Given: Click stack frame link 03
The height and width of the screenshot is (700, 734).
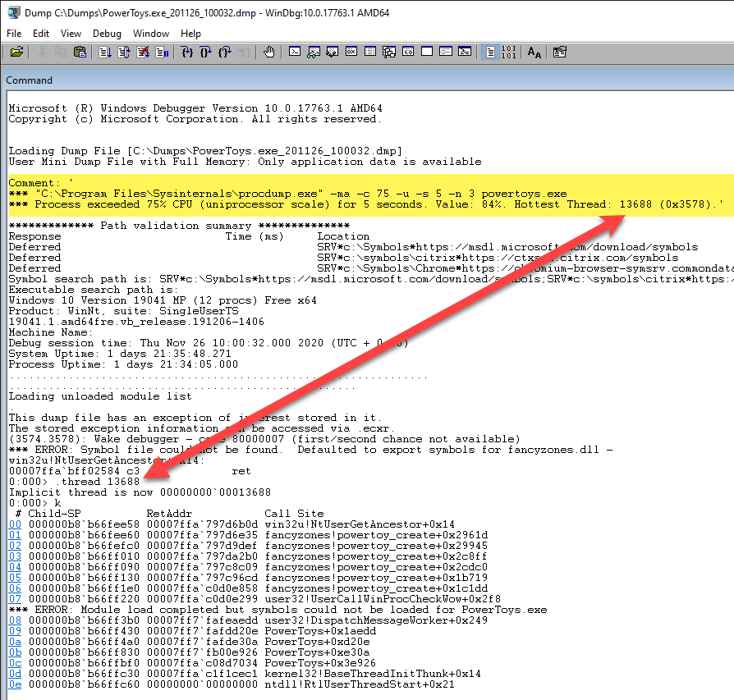Looking at the screenshot, I should click(15, 556).
